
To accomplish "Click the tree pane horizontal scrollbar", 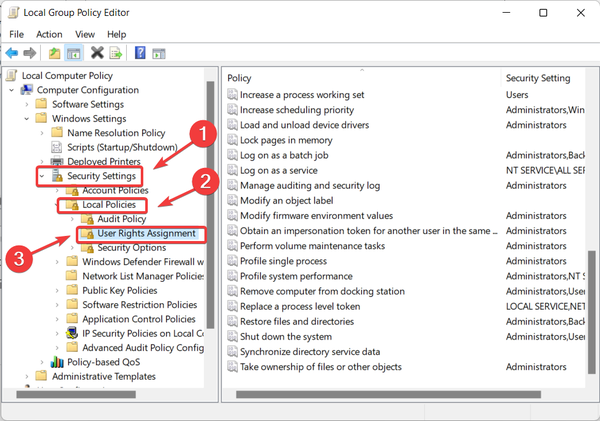I will (x=76, y=394).
